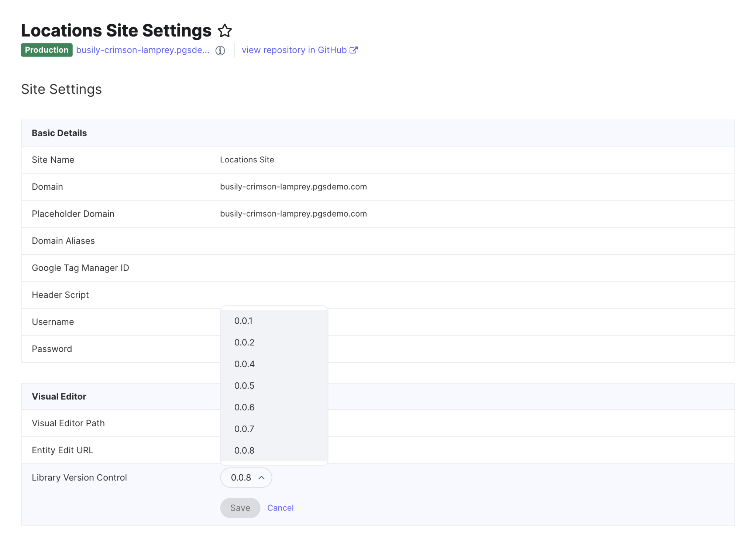Click the info icon next to domain
Image resolution: width=756 pixels, height=537 pixels.
pos(220,51)
